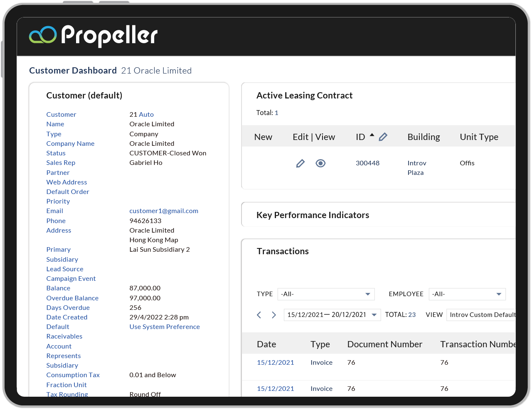The width and height of the screenshot is (532, 410).
Task: Open contract 300448 using the eye View icon
Action: (320, 163)
